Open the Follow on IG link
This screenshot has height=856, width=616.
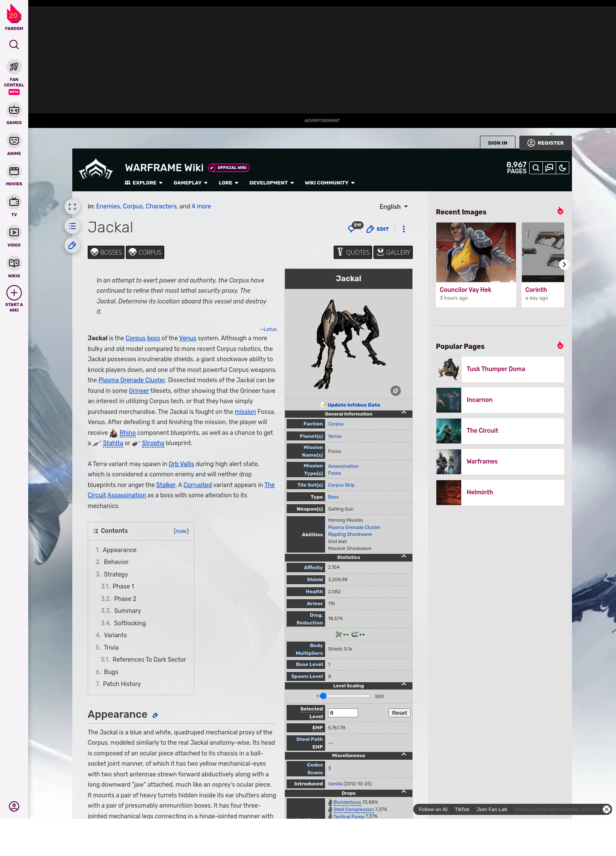coord(433,809)
